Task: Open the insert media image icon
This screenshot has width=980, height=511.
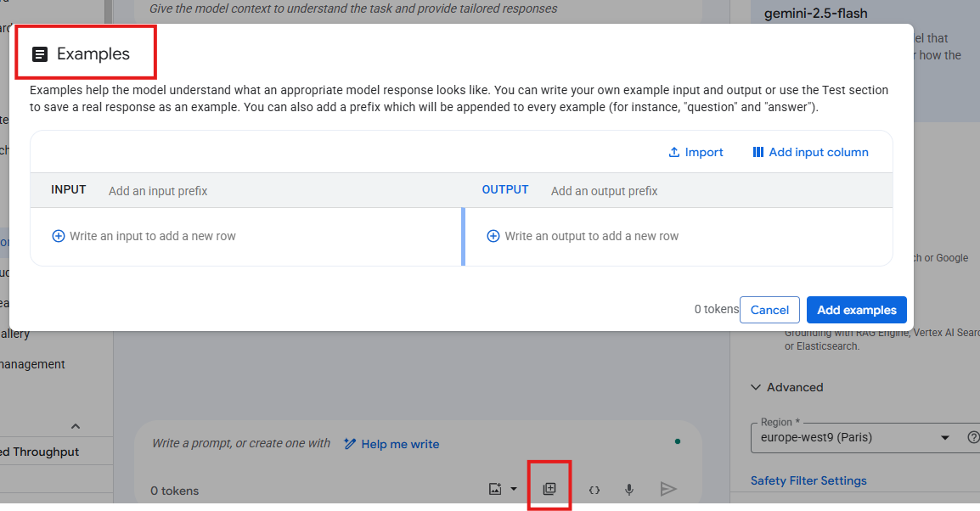Action: [495, 489]
